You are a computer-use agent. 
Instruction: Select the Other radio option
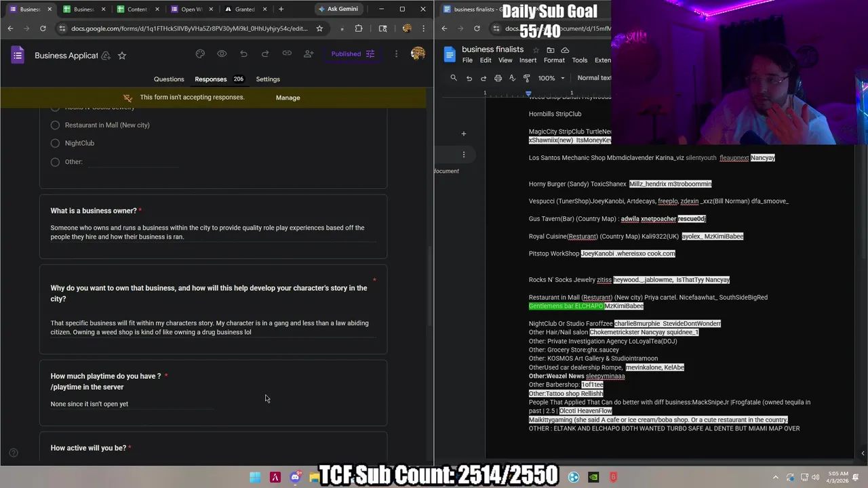point(55,162)
